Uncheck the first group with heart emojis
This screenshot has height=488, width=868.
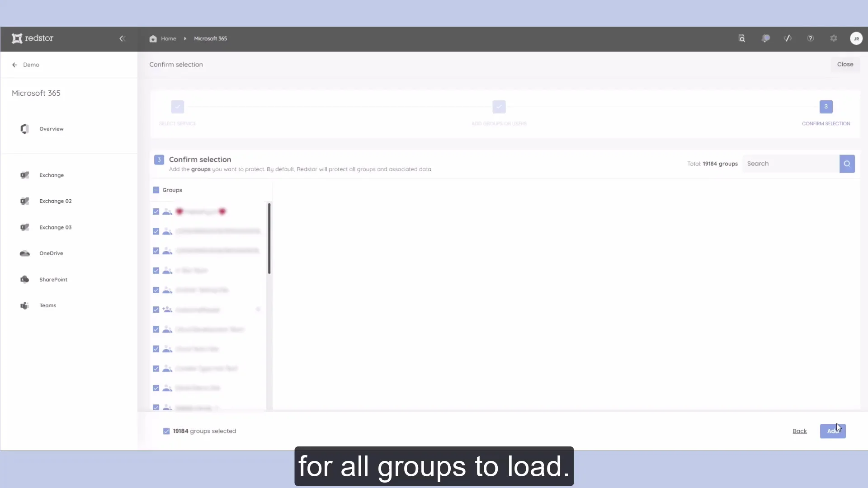pyautogui.click(x=156, y=212)
